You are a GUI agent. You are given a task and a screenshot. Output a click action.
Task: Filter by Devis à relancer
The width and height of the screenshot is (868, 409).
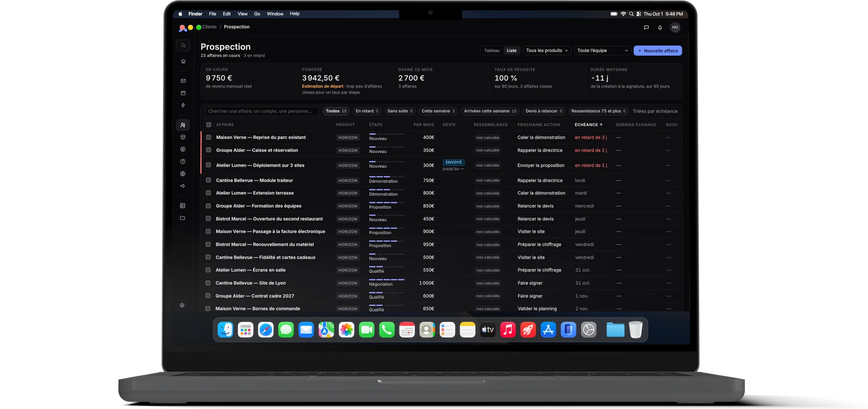[544, 111]
